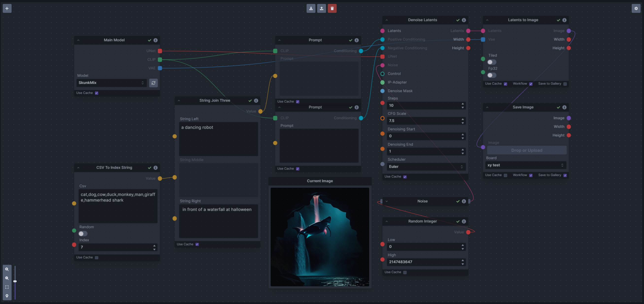
Task: Click the zoom in magnifier icon
Action: [7, 269]
